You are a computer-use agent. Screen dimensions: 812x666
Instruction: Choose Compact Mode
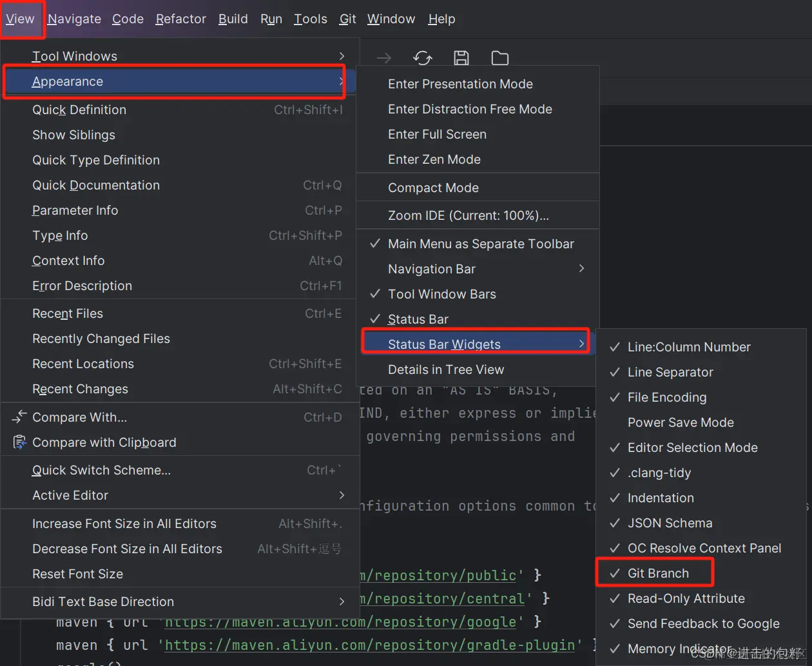pos(478,188)
